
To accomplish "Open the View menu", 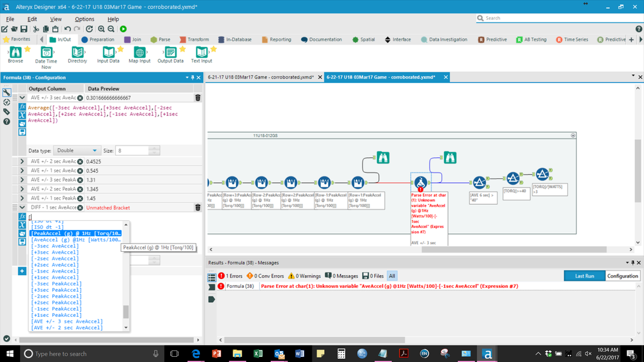I will pyautogui.click(x=55, y=19).
